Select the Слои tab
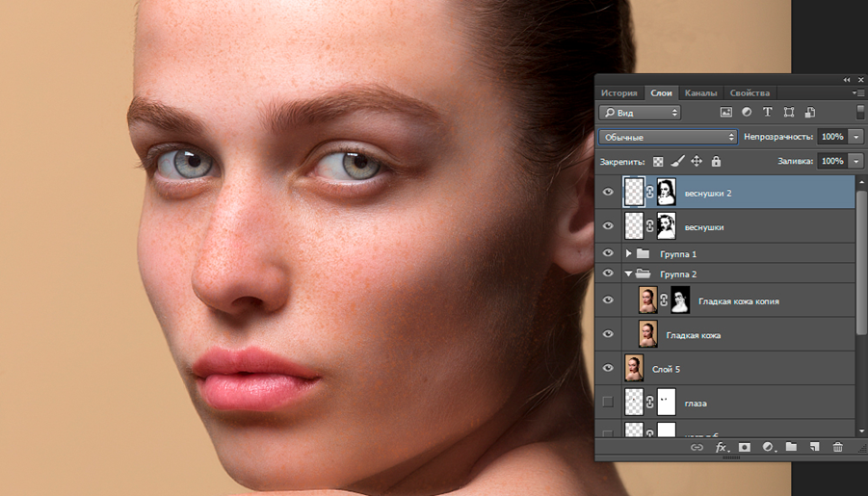 tap(661, 93)
